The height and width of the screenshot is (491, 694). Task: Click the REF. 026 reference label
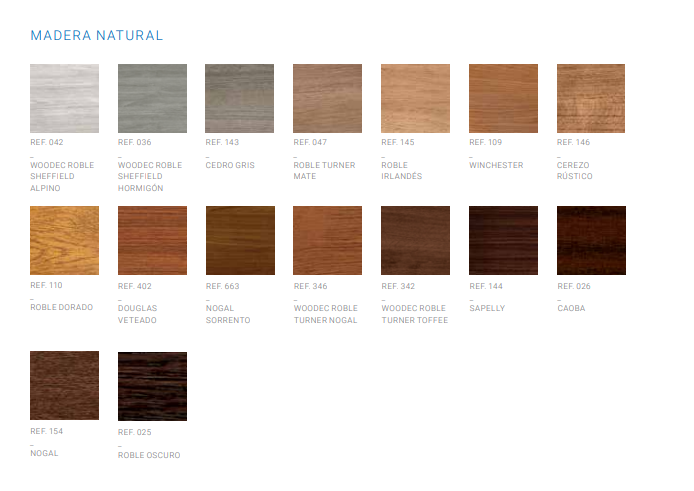click(x=573, y=286)
